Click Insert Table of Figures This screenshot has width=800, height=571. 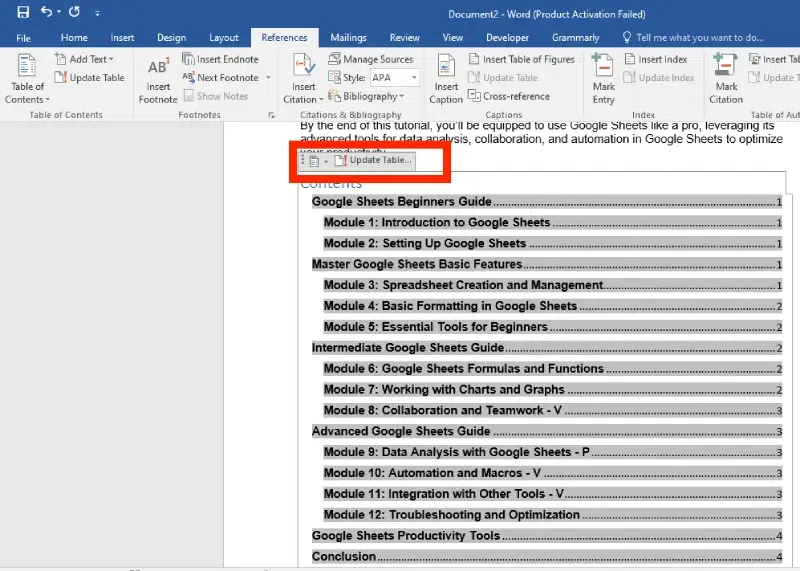(x=522, y=59)
